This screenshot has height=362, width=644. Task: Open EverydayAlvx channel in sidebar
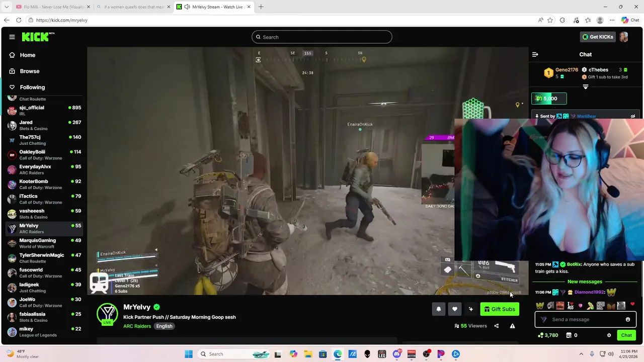pos(44,169)
